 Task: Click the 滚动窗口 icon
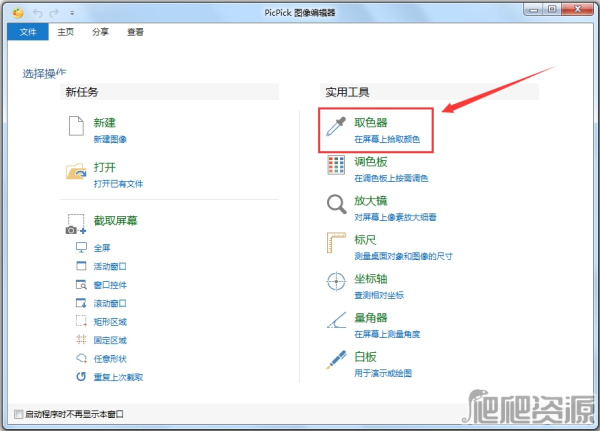tap(81, 303)
